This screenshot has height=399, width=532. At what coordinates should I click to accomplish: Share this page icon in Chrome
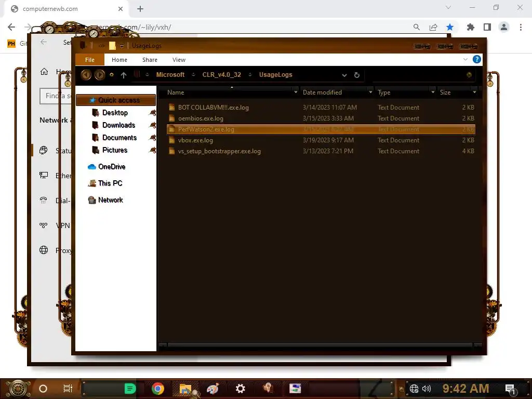433,27
